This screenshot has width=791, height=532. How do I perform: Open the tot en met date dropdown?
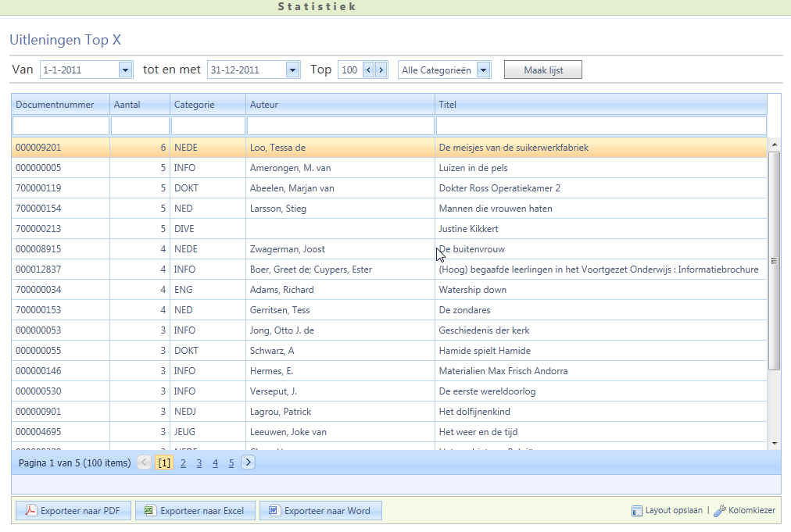[x=292, y=70]
